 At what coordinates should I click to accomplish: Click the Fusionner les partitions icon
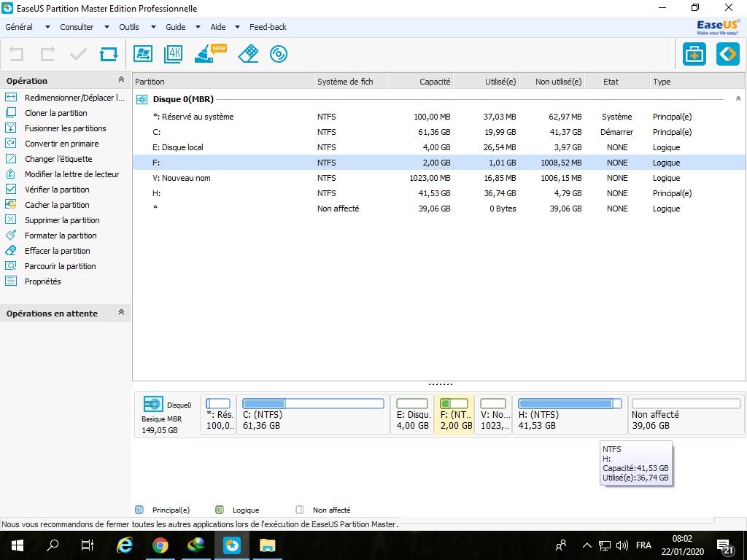(x=10, y=128)
